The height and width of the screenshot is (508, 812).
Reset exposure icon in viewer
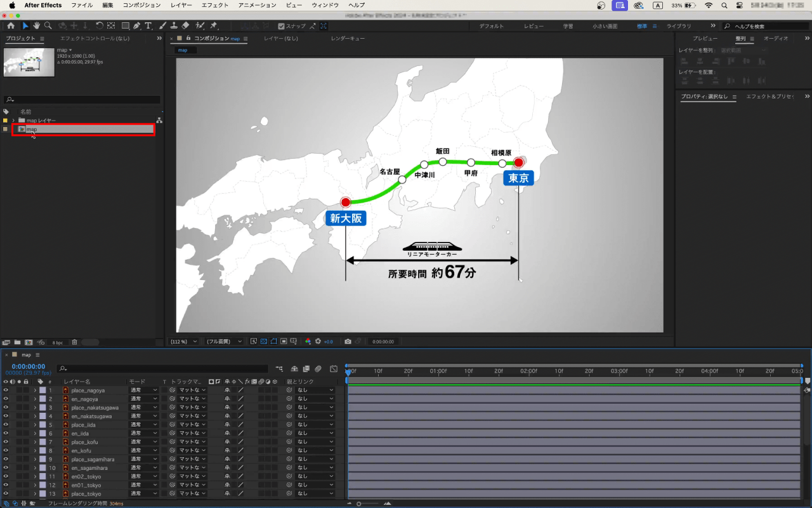point(318,342)
